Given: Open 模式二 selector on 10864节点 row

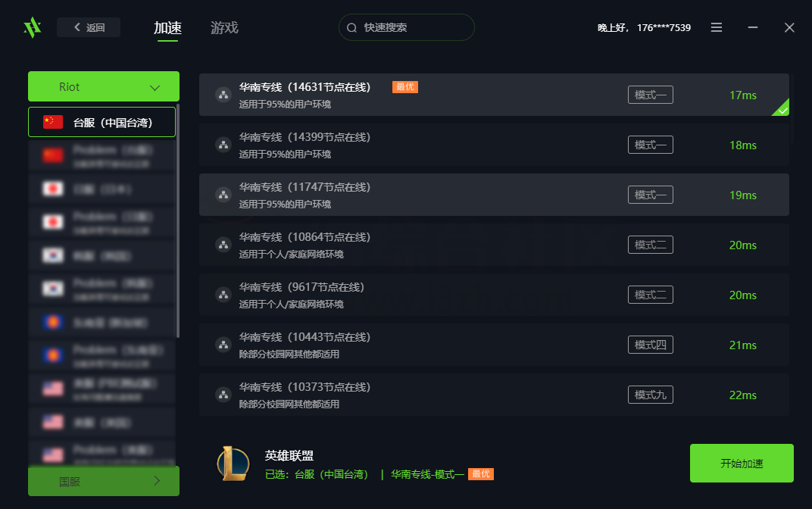Looking at the screenshot, I should click(651, 245).
